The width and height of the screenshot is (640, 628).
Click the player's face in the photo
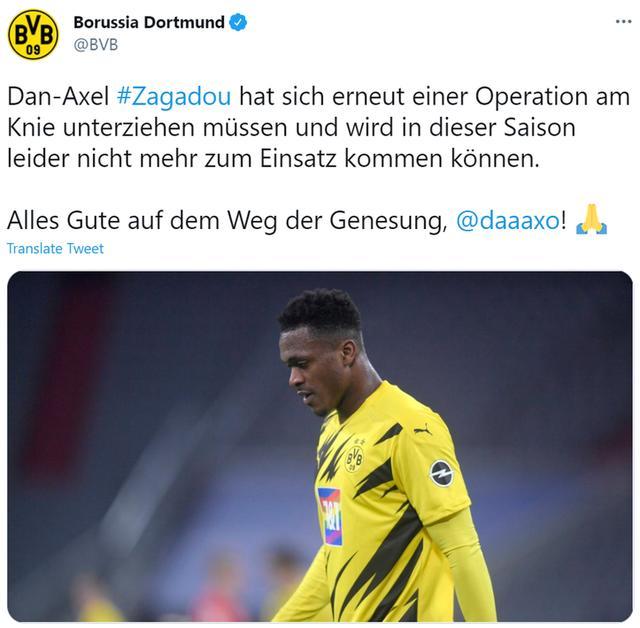click(x=313, y=369)
